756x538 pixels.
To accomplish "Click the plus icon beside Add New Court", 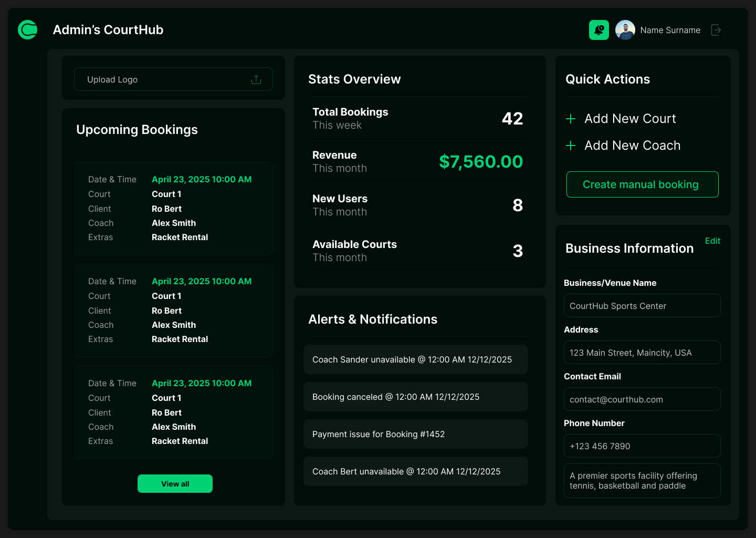I will coord(571,119).
